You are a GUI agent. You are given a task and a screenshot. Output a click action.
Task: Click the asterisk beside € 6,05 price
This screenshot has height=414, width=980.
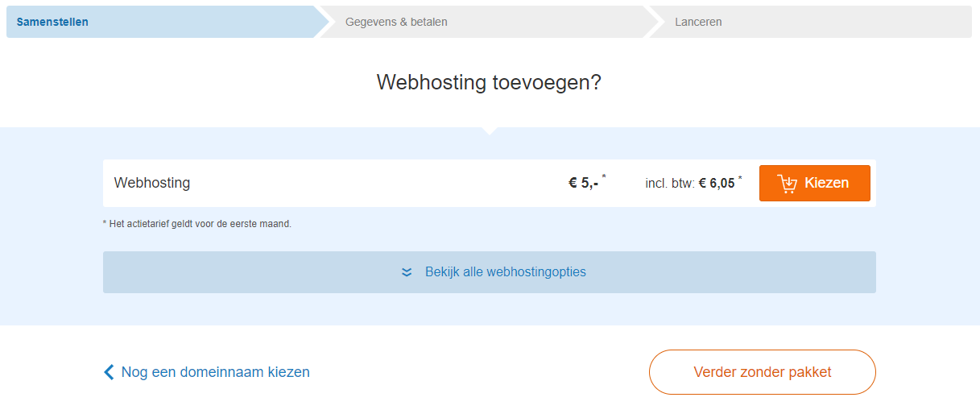(740, 176)
